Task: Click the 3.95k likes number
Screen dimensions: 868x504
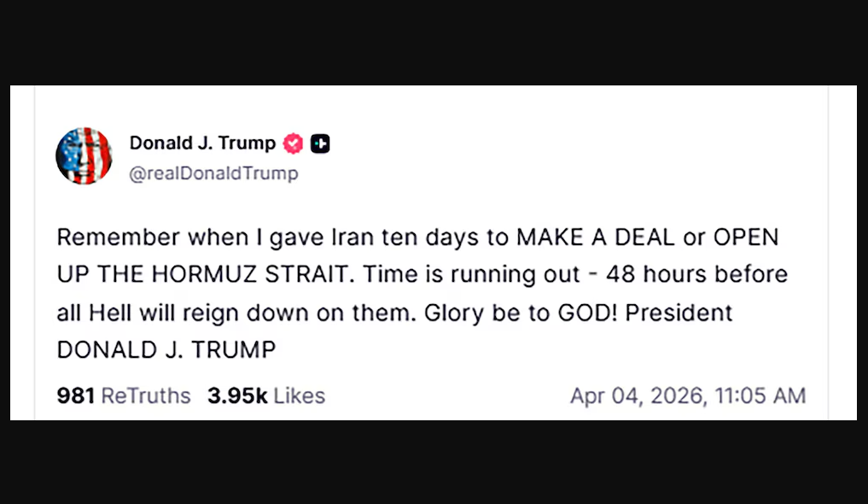Action: (237, 396)
